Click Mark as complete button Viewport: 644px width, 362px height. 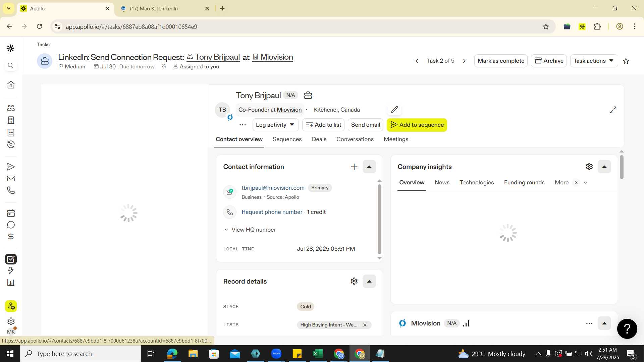point(501,61)
